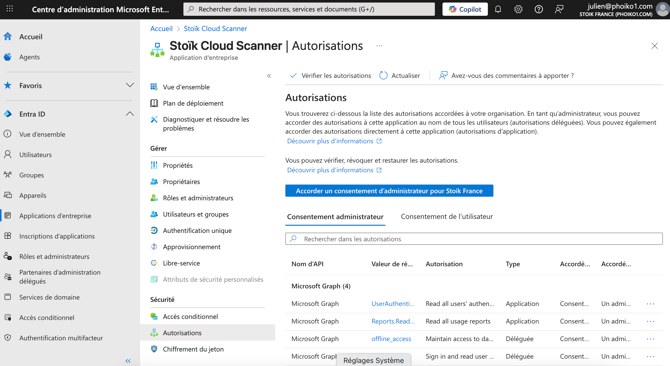Click the feedback icon in the top bar

point(559,9)
